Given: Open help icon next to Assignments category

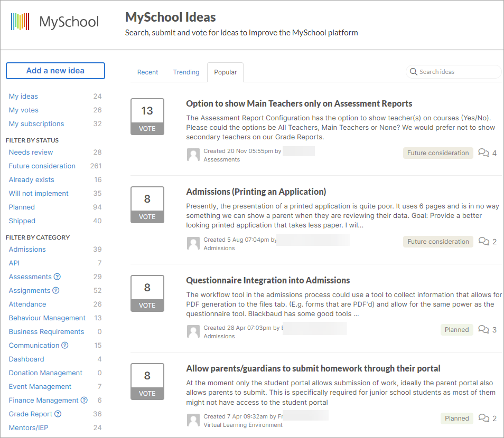Looking at the screenshot, I should click(56, 291).
